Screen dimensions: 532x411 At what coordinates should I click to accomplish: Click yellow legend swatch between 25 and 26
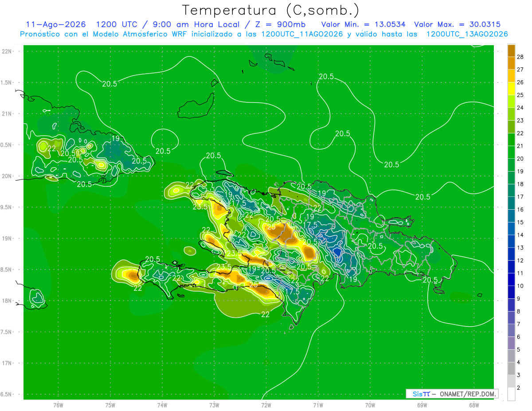(x=511, y=89)
